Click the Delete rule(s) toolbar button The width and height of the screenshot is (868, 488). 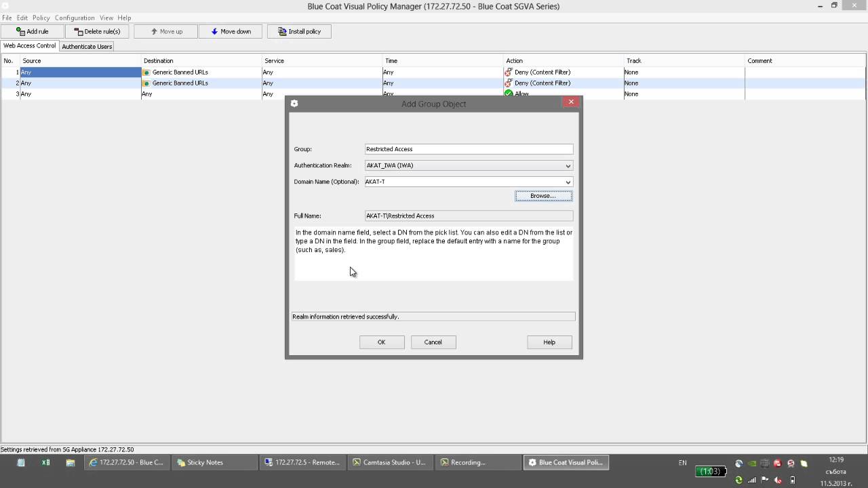coord(97,31)
